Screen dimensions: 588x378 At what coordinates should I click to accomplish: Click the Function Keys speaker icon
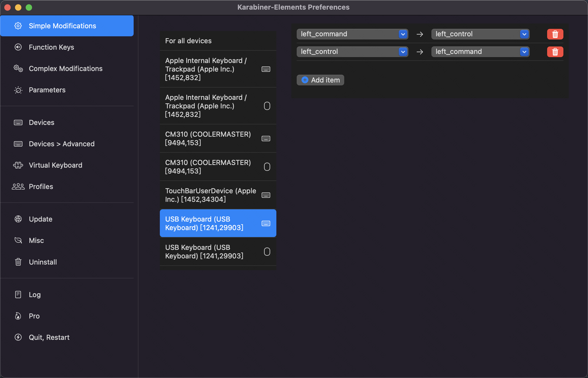point(18,47)
